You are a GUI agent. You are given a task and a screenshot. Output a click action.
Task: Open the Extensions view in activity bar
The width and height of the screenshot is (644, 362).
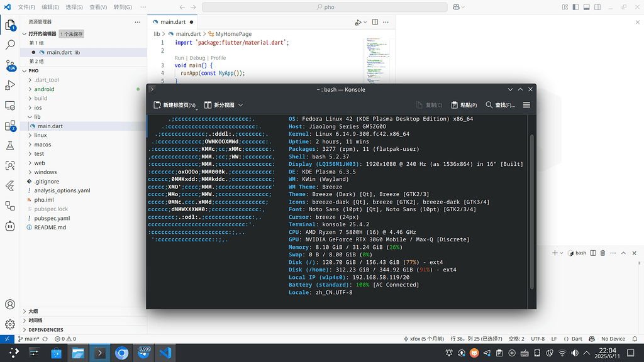[10, 126]
